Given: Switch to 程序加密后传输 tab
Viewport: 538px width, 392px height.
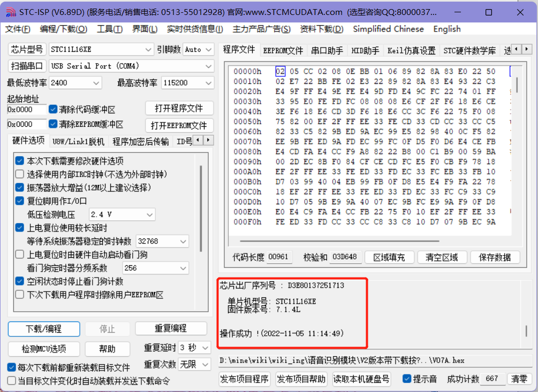Looking at the screenshot, I should pyautogui.click(x=141, y=142).
